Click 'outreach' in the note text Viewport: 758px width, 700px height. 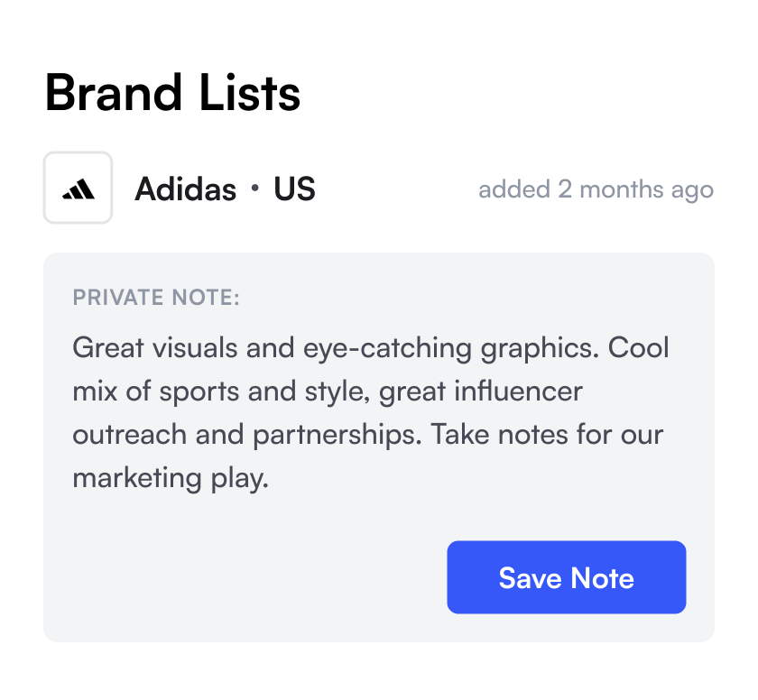(x=130, y=435)
